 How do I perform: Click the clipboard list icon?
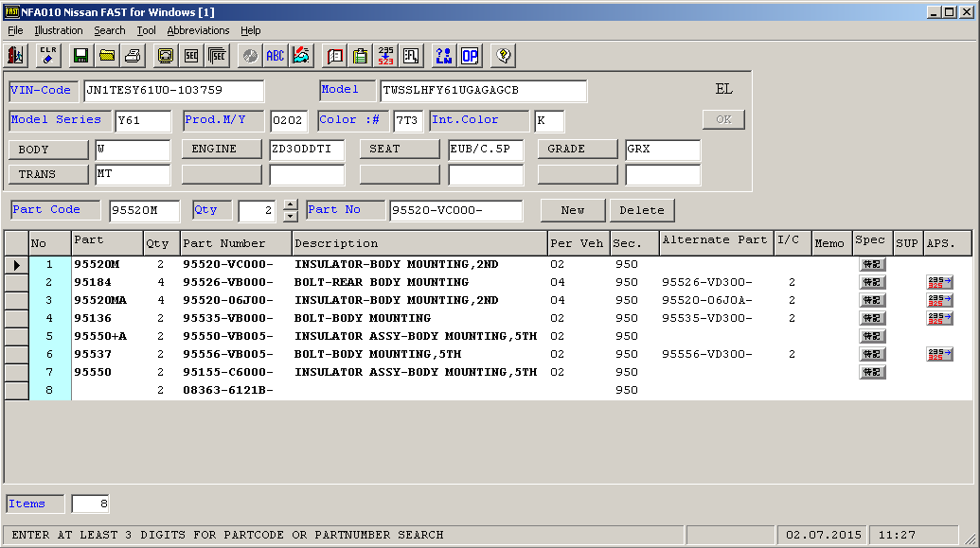coord(360,56)
